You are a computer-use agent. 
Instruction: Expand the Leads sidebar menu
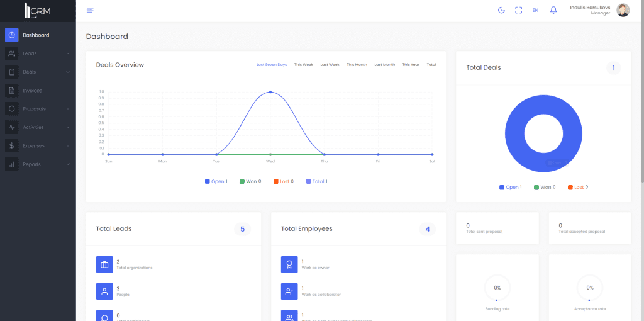point(38,53)
